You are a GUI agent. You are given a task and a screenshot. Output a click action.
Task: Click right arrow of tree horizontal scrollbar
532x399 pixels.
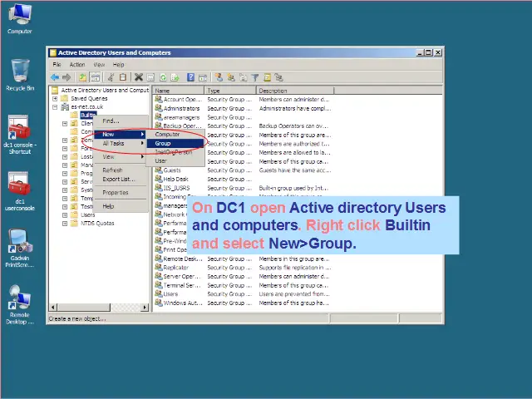click(145, 308)
